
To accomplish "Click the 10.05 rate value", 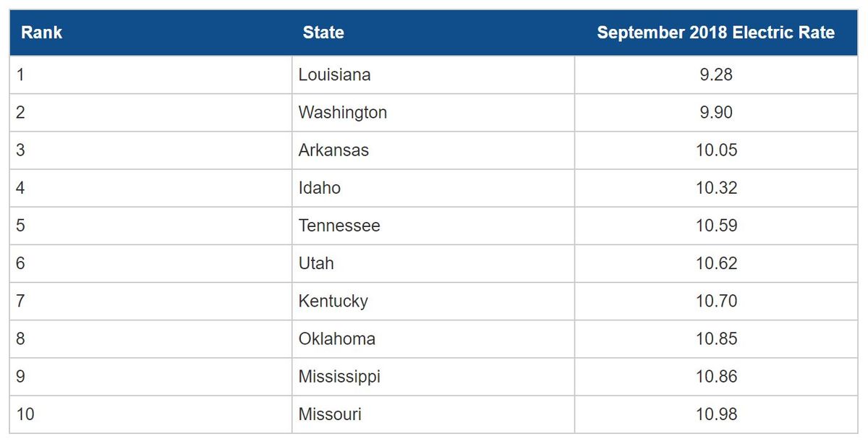I will pos(716,150).
